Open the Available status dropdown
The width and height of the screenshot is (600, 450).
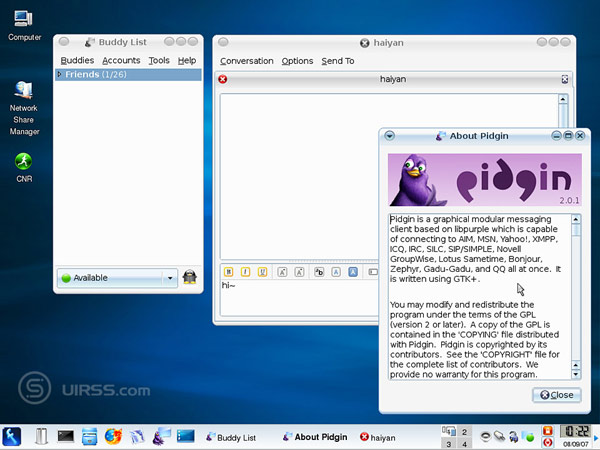coord(170,278)
